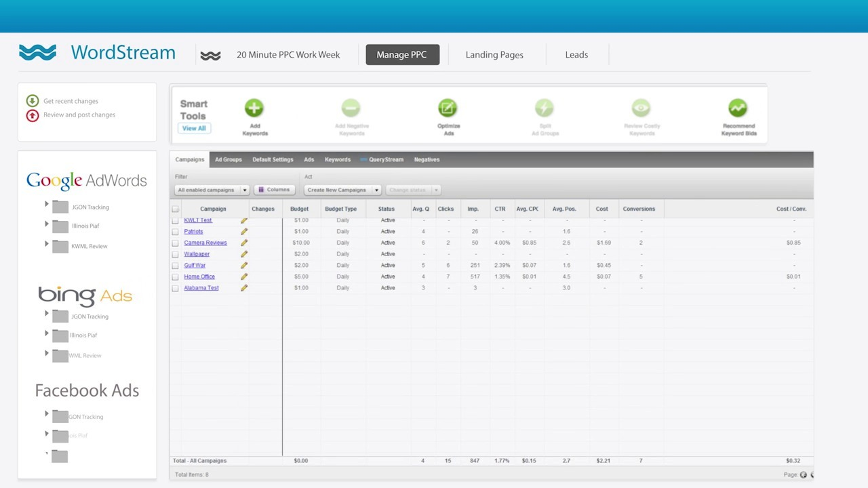
Task: Open the Alabama Test campaign link
Action: coord(201,288)
